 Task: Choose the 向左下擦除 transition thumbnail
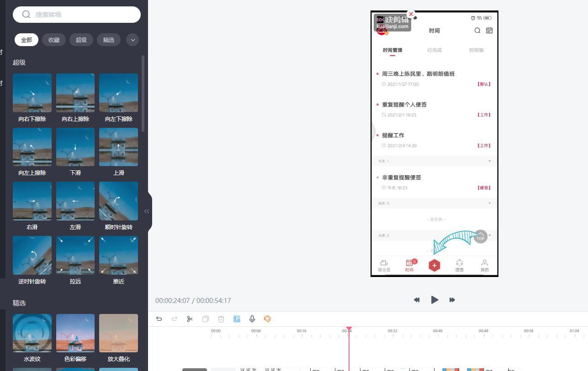pos(118,93)
